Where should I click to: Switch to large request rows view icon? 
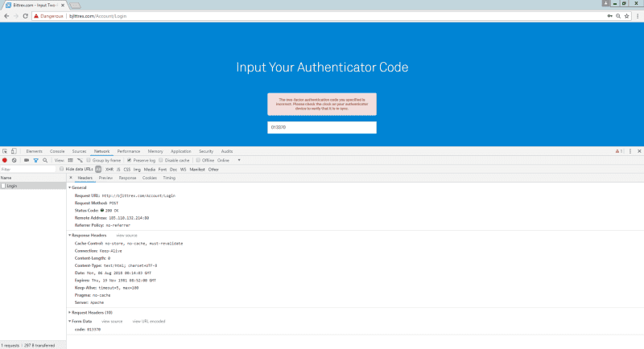pos(71,160)
